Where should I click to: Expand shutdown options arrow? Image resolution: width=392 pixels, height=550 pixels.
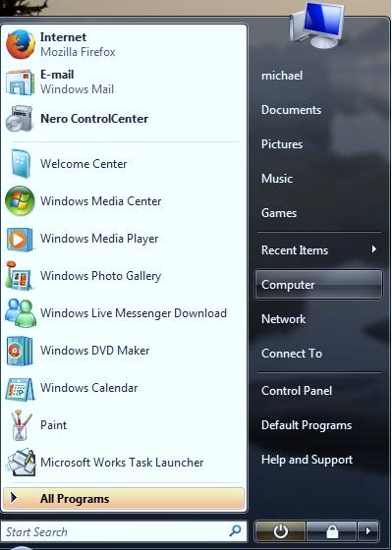pos(367,531)
